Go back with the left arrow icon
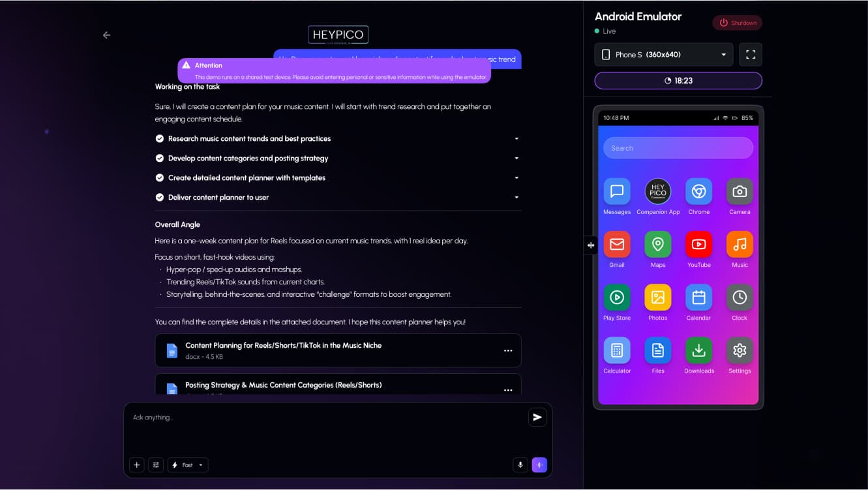Viewport: 868px width, 490px height. (106, 35)
